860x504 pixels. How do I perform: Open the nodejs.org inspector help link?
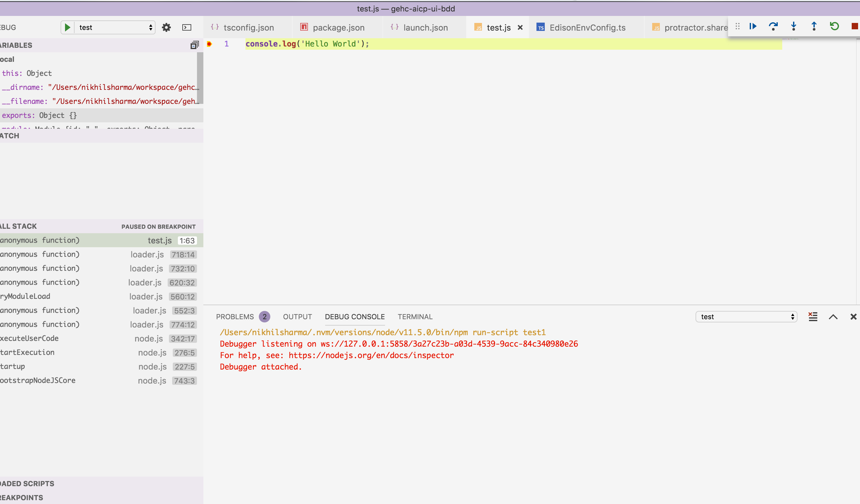(x=371, y=355)
